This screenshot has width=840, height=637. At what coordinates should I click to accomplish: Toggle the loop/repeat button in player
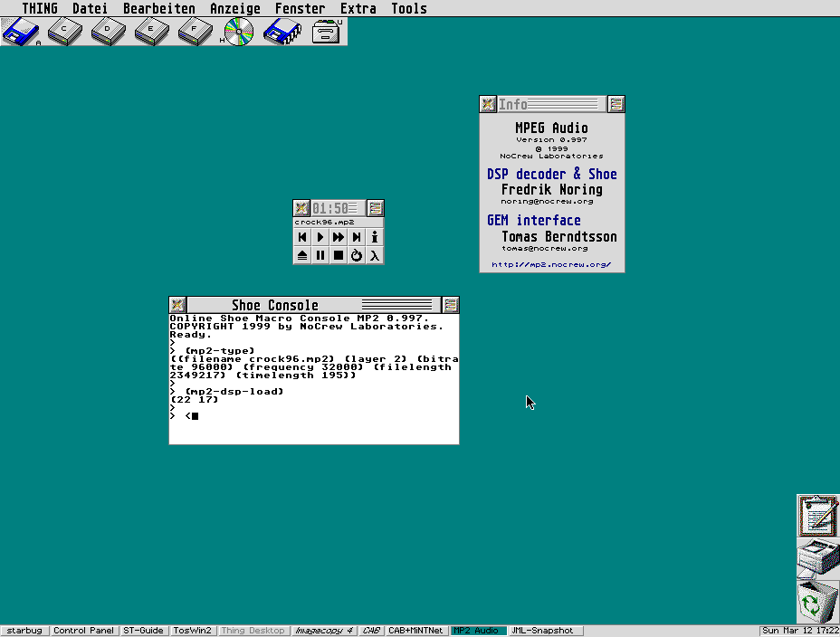point(357,255)
